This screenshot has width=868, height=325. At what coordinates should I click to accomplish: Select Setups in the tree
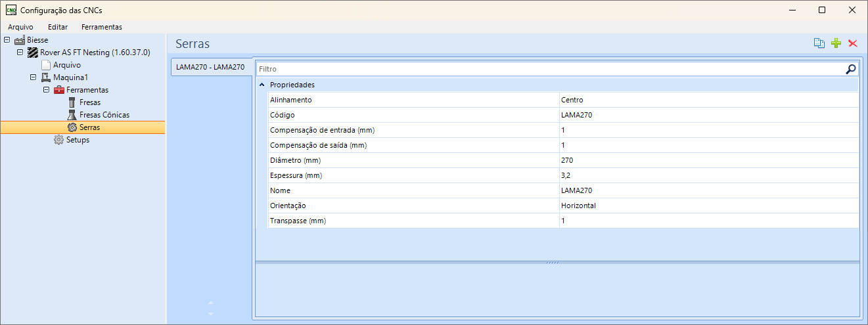(78, 140)
